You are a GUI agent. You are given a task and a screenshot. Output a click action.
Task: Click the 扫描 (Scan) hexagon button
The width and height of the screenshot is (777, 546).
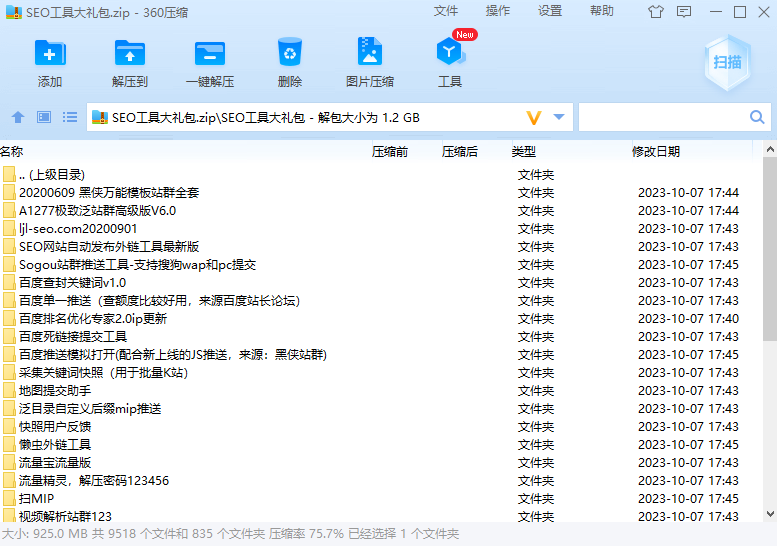[x=727, y=62]
